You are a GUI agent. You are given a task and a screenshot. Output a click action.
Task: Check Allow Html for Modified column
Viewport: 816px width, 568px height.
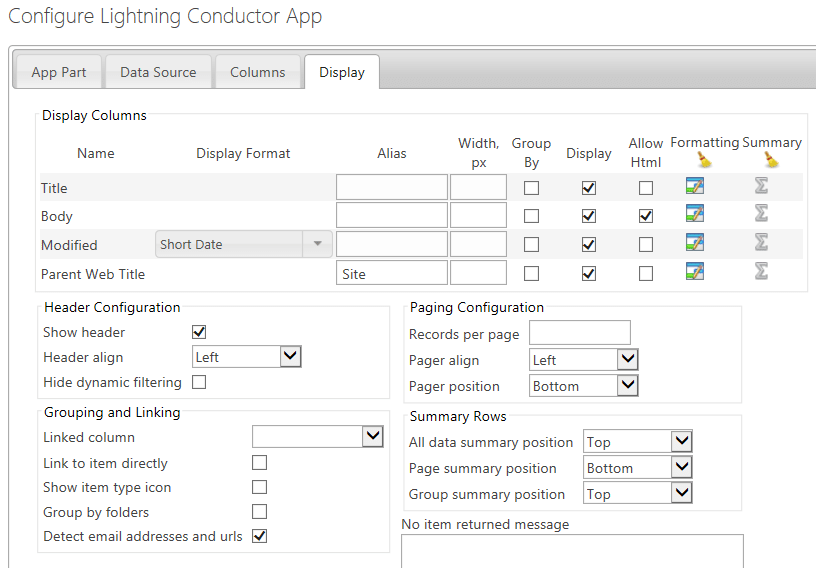(646, 245)
